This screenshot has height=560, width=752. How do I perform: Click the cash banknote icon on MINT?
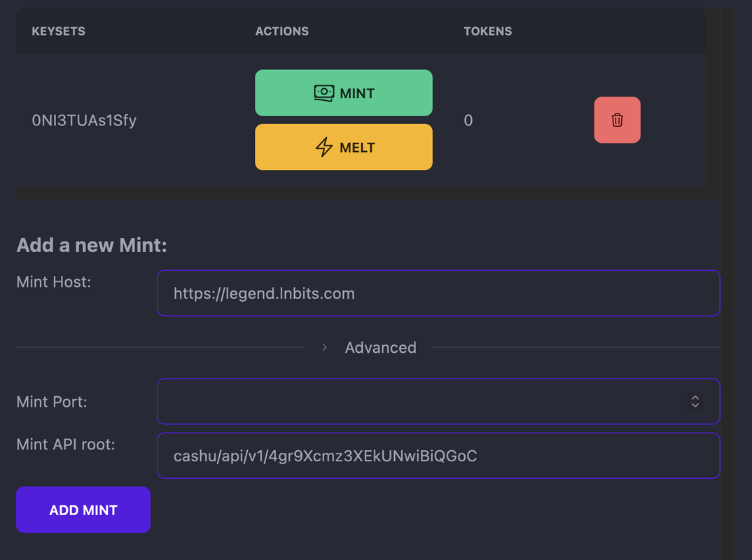(324, 93)
